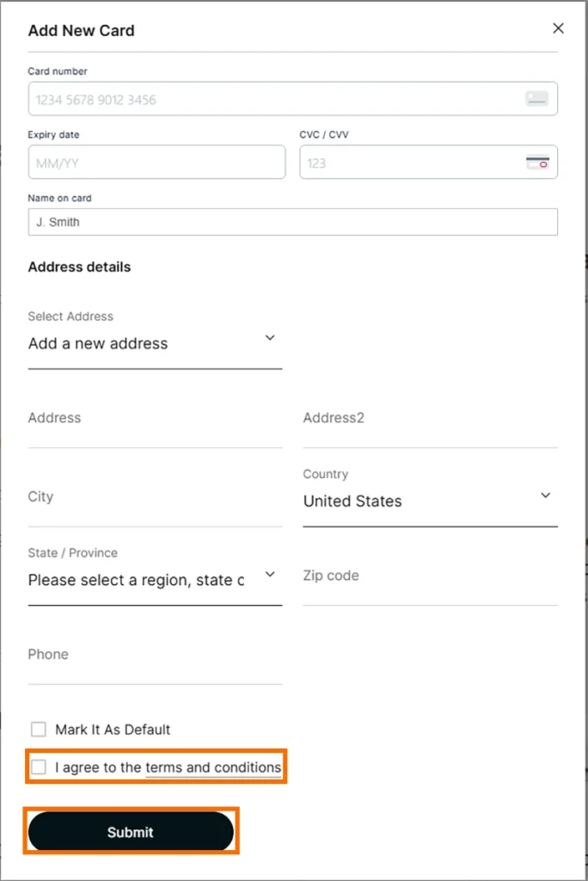Click the Expiry date MM/YY field
Image resolution: width=588 pixels, height=881 pixels.
(x=156, y=163)
